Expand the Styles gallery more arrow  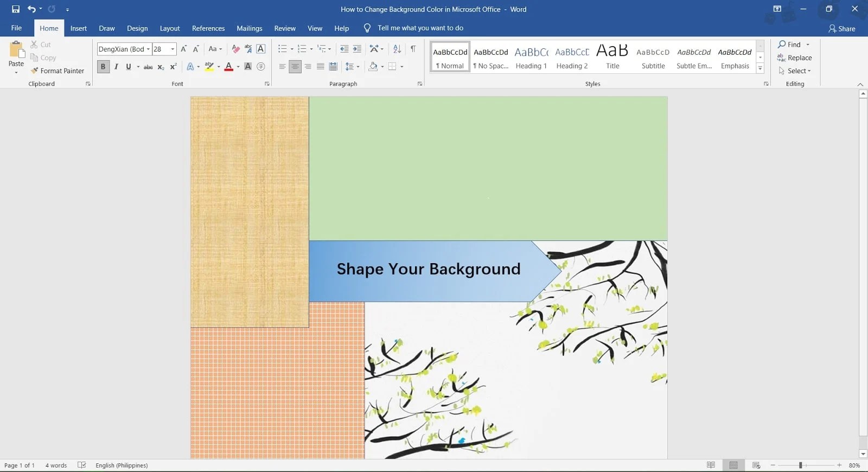[760, 69]
